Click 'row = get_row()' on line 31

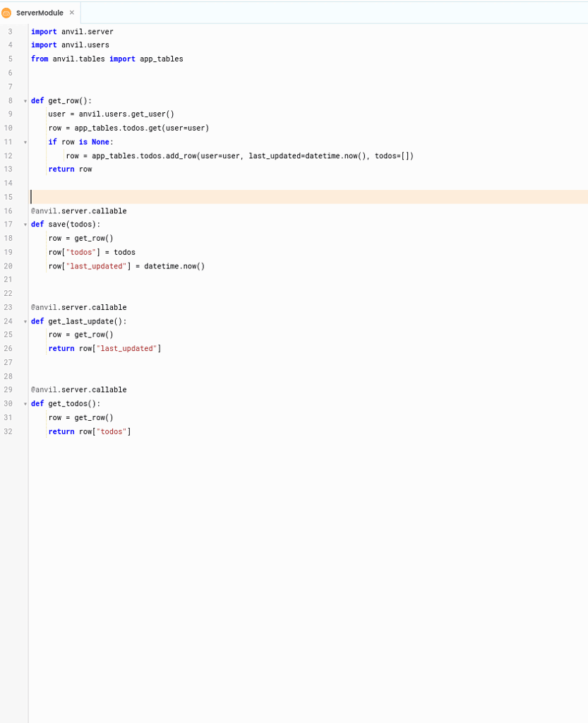click(80, 418)
